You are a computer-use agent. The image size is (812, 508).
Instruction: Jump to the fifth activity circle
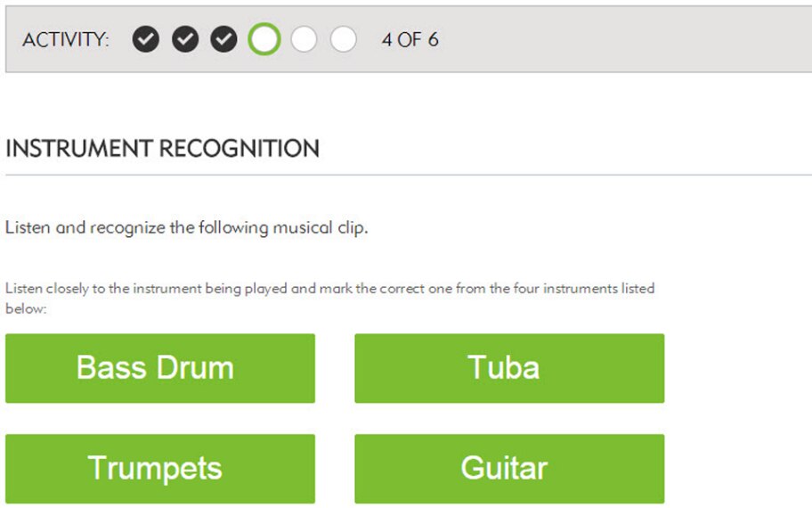point(304,39)
